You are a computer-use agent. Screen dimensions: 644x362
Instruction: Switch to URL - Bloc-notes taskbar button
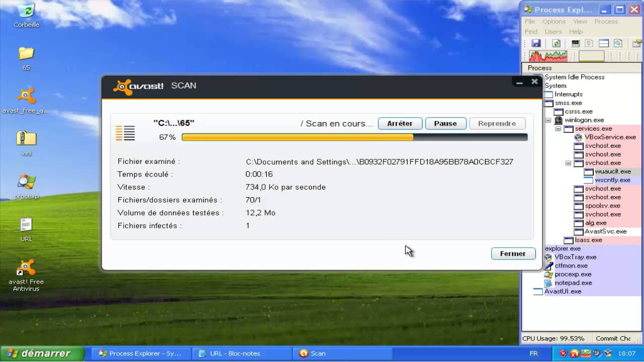[242, 353]
